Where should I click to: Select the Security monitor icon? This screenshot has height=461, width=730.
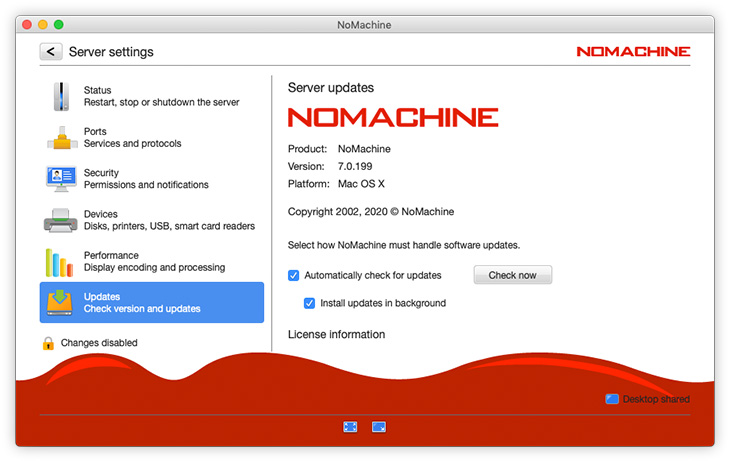61,179
